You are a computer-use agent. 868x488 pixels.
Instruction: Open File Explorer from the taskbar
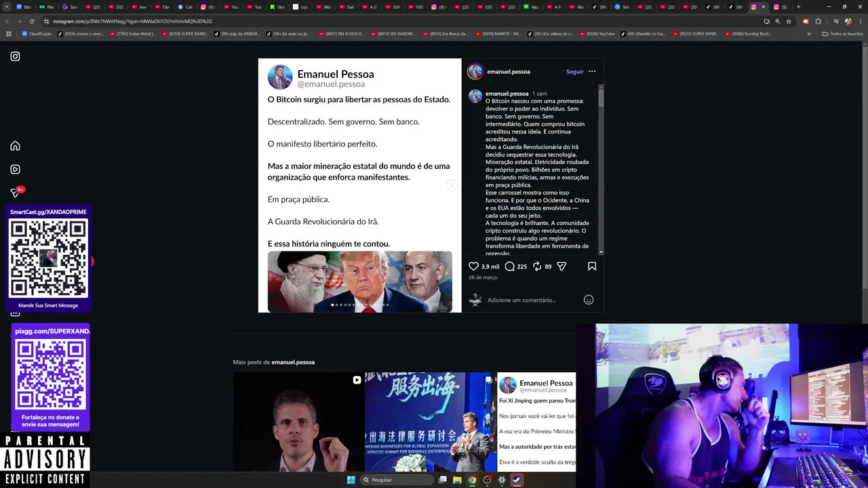pyautogui.click(x=457, y=480)
